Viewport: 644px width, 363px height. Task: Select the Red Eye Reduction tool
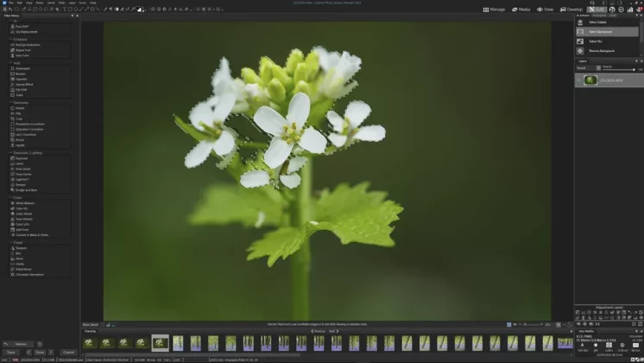26,45
